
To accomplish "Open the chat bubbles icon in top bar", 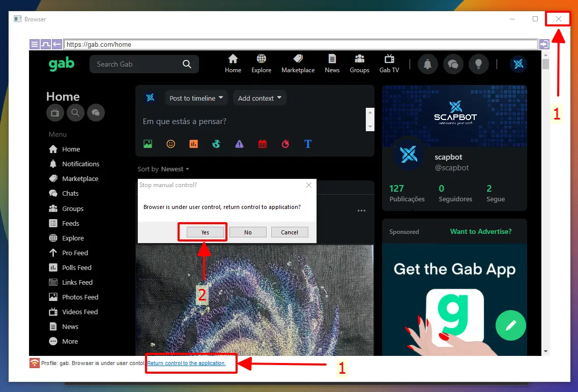I will pos(453,64).
